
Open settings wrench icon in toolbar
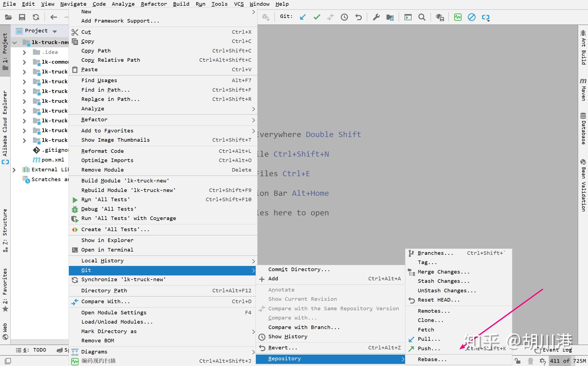pos(376,17)
